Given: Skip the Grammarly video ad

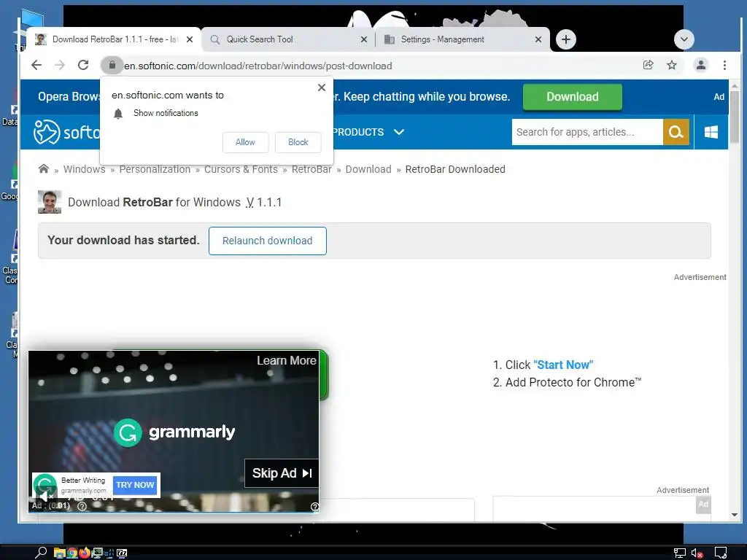Looking at the screenshot, I should (x=282, y=473).
